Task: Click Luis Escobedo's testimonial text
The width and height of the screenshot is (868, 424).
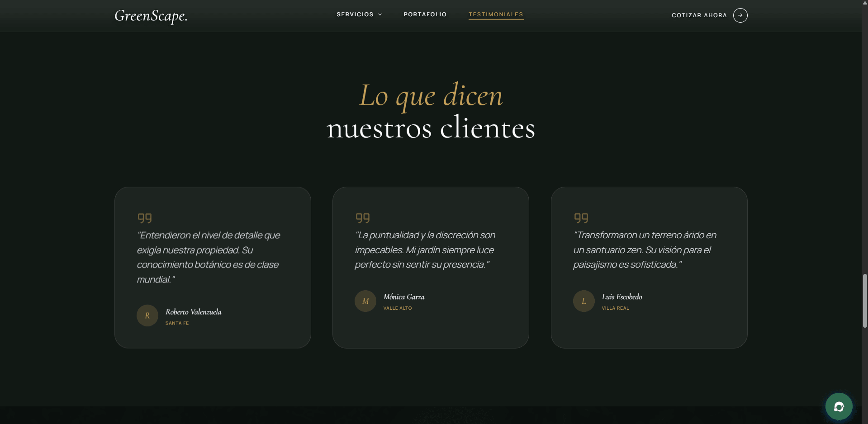Action: (x=644, y=250)
